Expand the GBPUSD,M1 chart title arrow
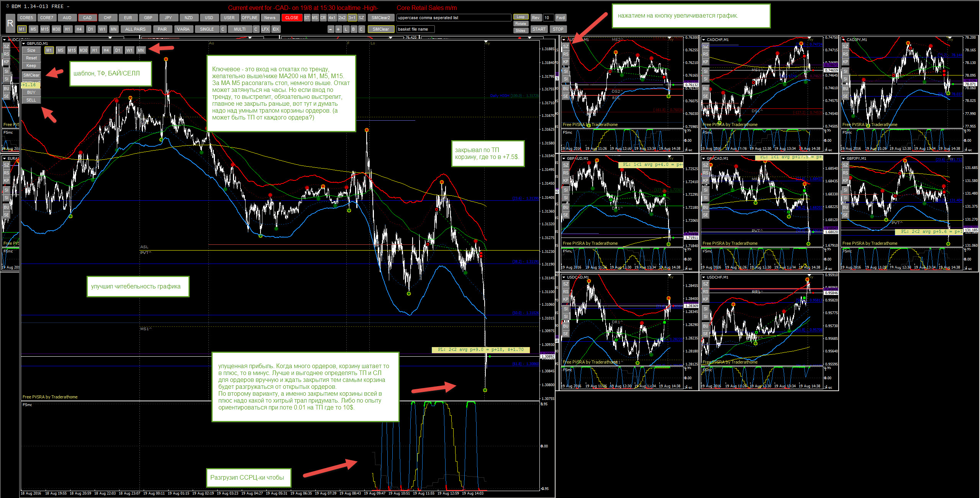The width and height of the screenshot is (980, 498). tap(24, 44)
